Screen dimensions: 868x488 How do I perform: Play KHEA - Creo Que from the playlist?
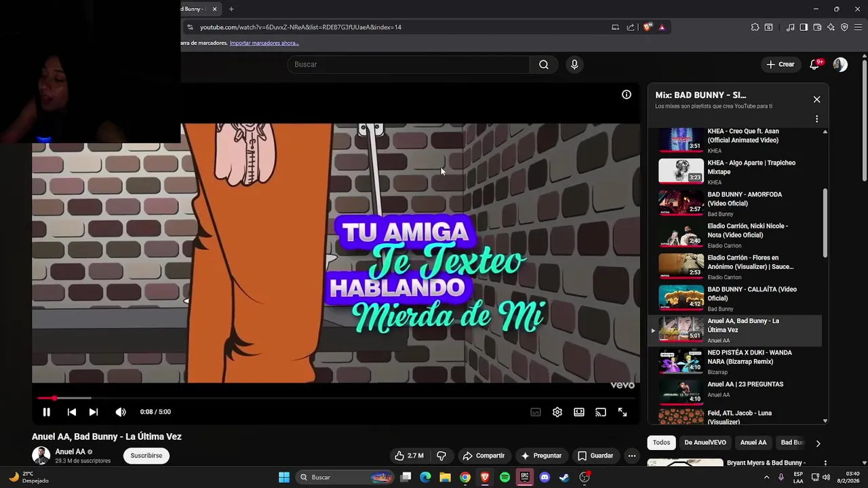[735, 140]
